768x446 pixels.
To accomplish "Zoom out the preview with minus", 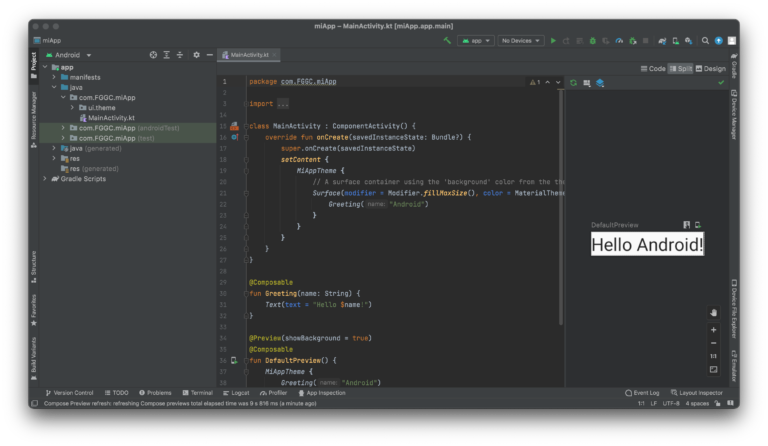I will pyautogui.click(x=714, y=343).
